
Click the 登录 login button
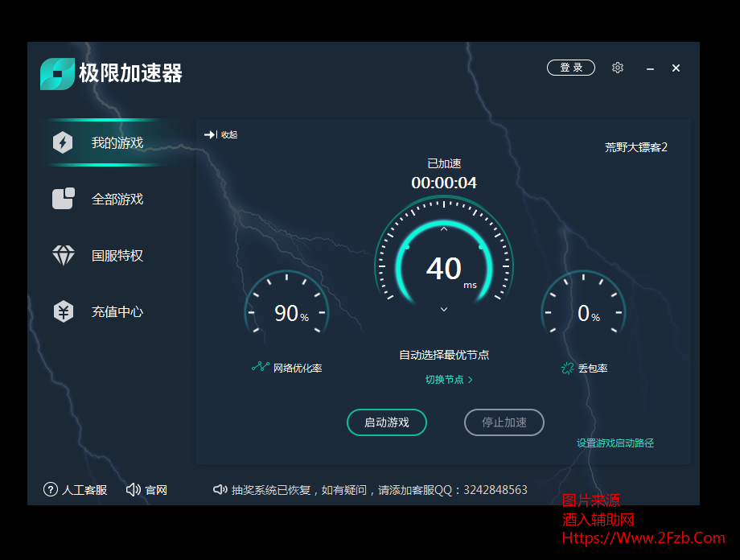click(x=571, y=68)
